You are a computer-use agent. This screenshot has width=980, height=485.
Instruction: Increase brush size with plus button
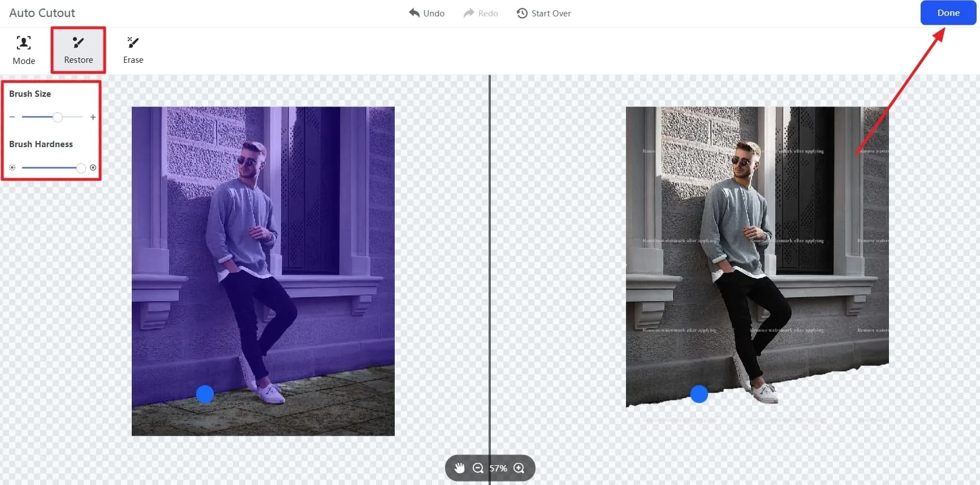click(93, 117)
